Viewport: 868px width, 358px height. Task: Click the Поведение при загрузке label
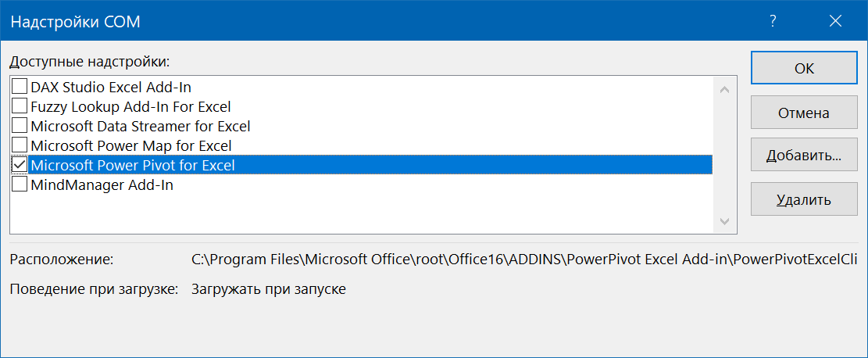click(x=95, y=289)
